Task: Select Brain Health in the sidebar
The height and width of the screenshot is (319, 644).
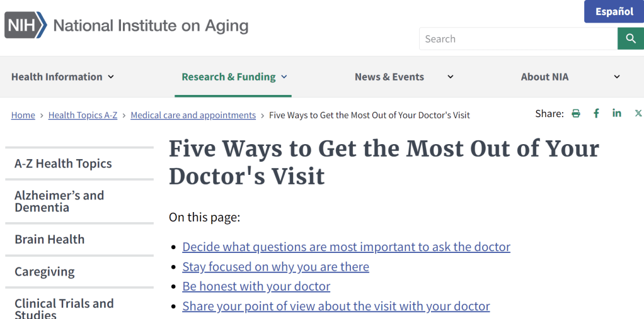Action: click(49, 239)
